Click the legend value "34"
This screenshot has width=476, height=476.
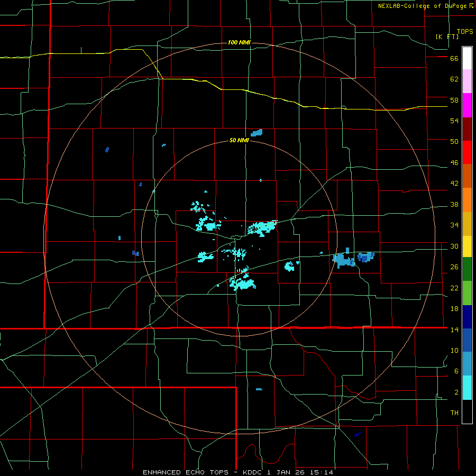pos(454,225)
